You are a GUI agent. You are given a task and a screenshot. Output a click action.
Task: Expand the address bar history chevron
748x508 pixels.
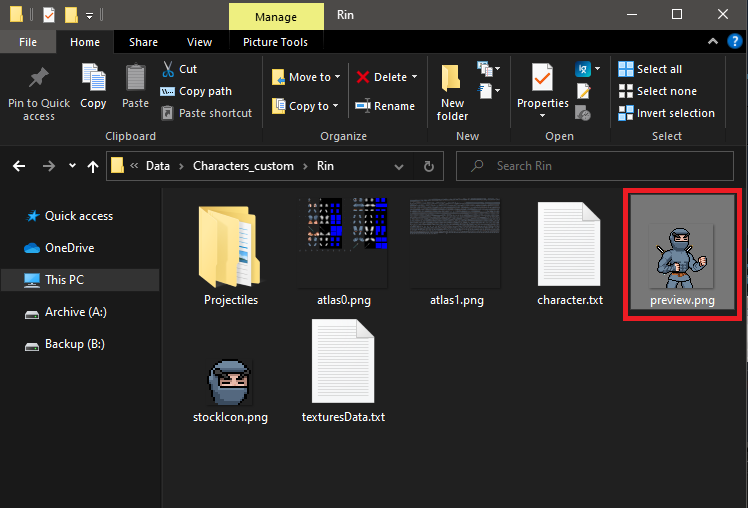coord(399,166)
